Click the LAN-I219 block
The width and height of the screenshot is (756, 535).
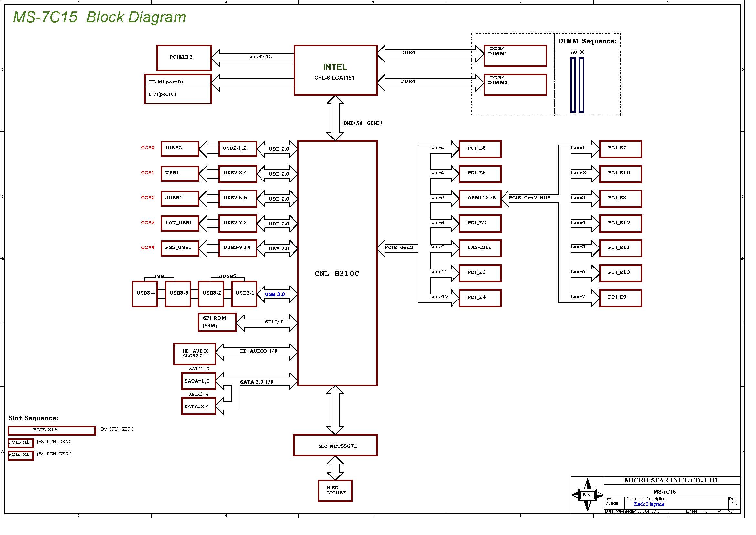480,248
